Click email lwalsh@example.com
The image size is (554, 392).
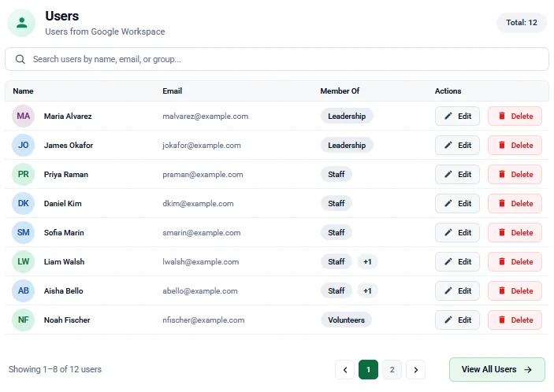201,262
